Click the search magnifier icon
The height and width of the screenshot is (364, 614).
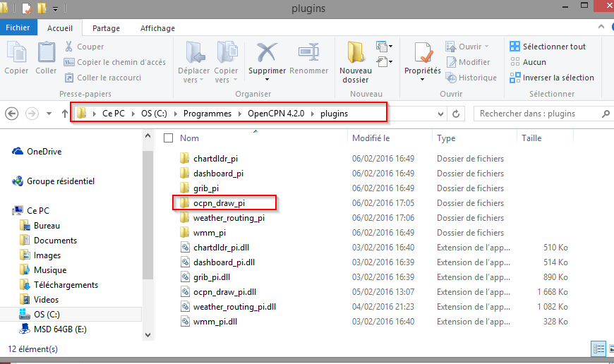[x=606, y=114]
